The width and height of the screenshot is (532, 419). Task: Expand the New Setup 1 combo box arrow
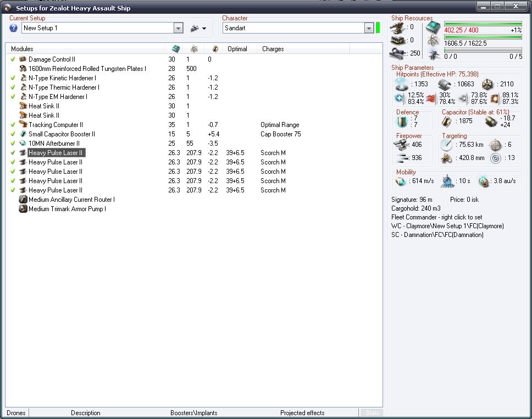point(178,28)
